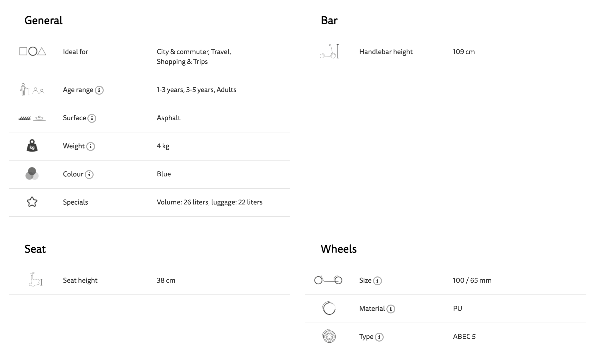Click the info icon next to Colour
Viewport: 598px width, 364px height.
pos(89,175)
